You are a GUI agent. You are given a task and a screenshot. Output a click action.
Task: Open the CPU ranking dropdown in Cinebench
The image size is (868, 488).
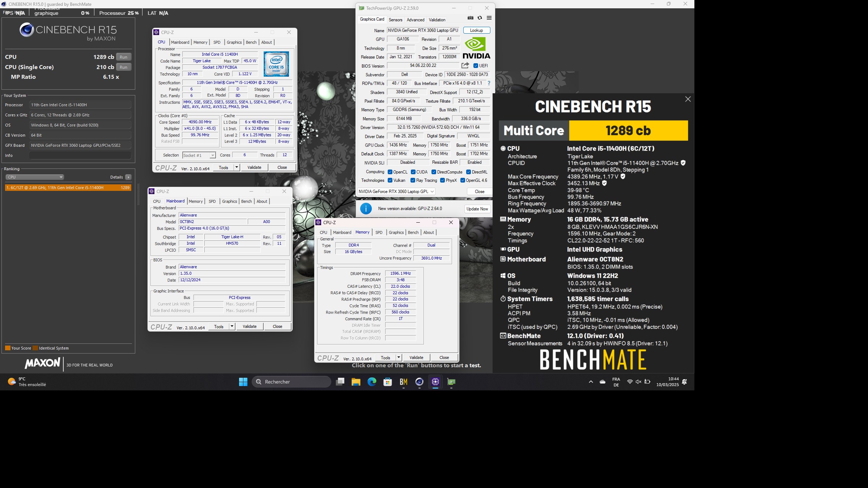pos(35,177)
